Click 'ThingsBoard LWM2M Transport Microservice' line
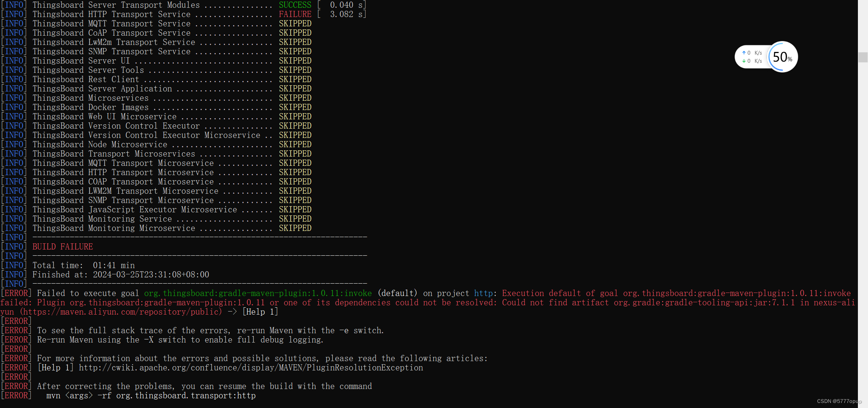The height and width of the screenshot is (408, 868). pos(156,191)
